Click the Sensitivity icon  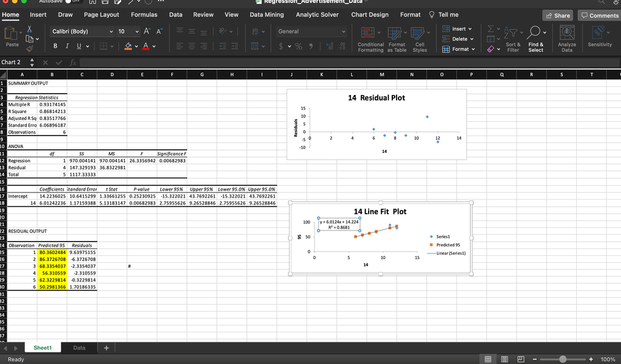[598, 32]
